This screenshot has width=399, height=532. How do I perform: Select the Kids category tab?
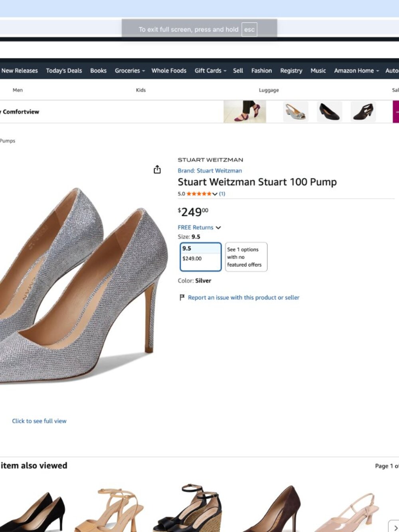[141, 90]
